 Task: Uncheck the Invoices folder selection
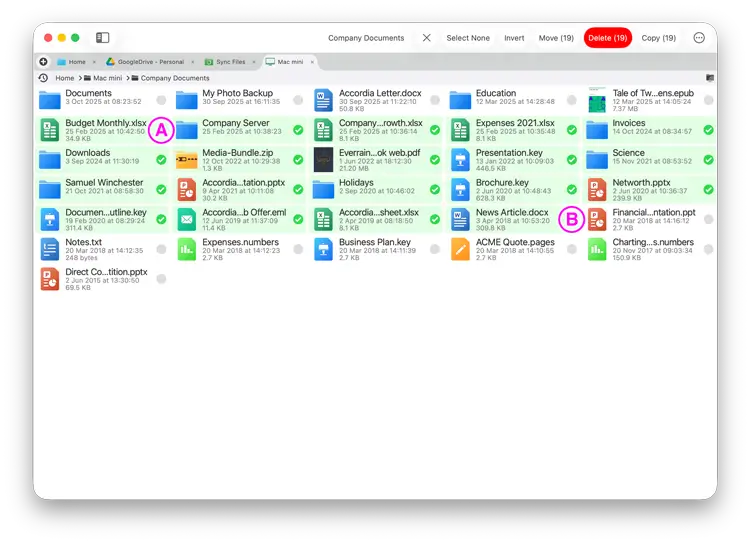click(708, 130)
